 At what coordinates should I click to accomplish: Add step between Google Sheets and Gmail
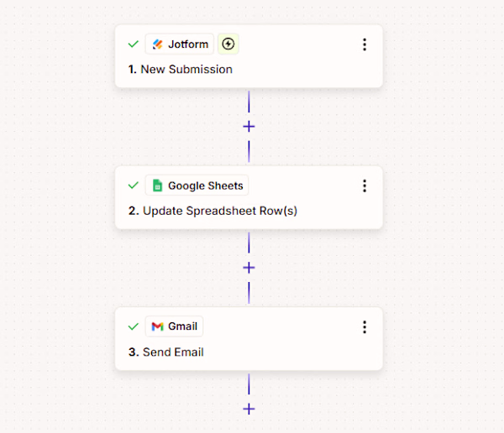click(x=249, y=268)
